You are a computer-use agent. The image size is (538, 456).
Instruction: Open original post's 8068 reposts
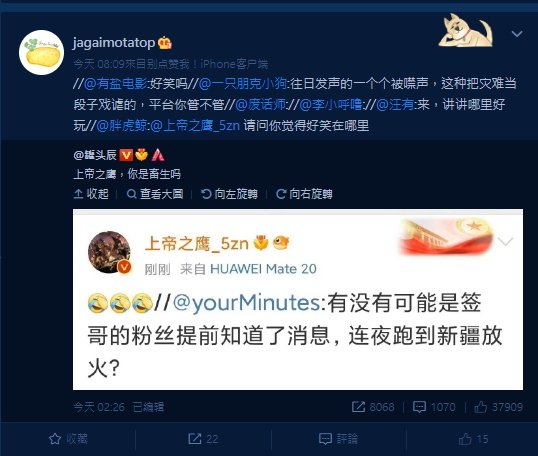click(373, 407)
